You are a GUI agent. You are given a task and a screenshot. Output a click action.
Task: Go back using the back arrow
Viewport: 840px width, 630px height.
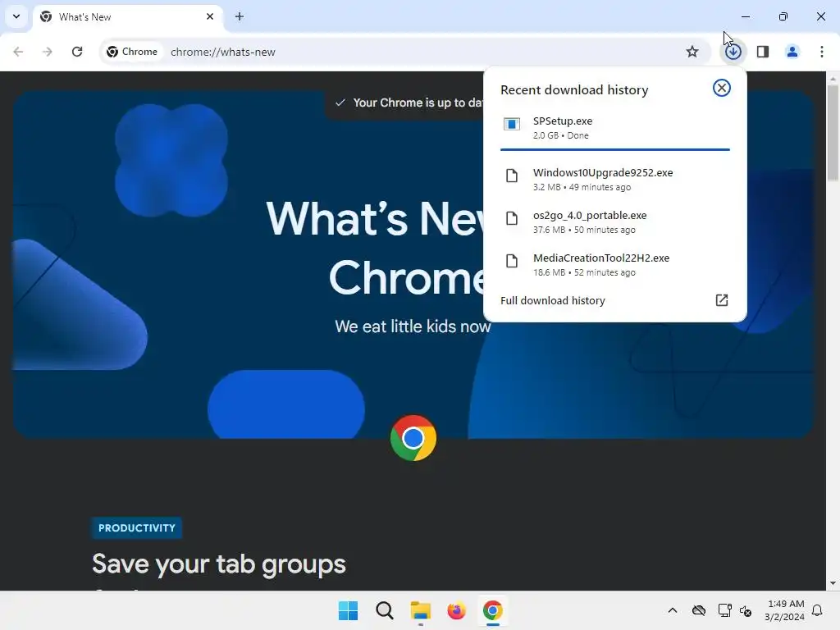[18, 52]
